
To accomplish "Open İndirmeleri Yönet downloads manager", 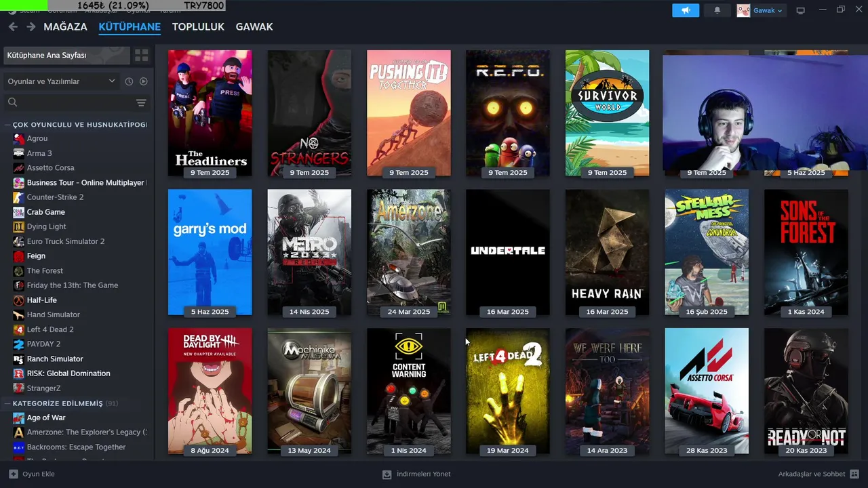I will tap(416, 474).
